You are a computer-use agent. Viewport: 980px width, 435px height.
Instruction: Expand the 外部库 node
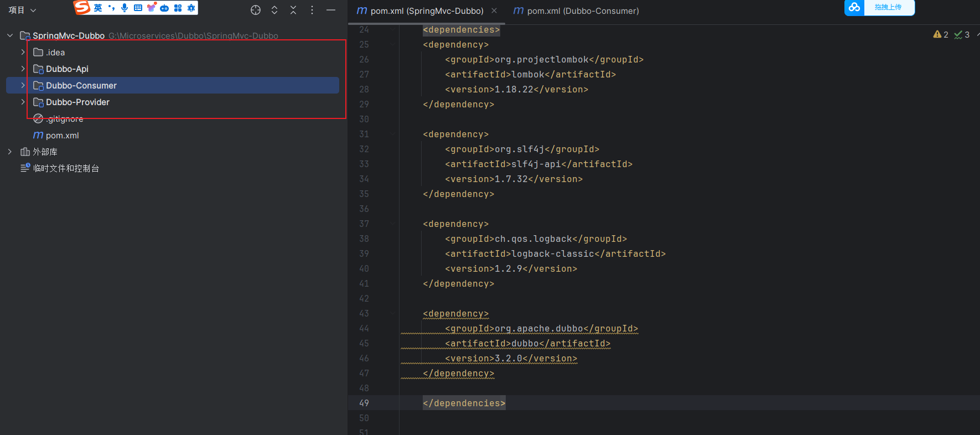pyautogui.click(x=10, y=152)
